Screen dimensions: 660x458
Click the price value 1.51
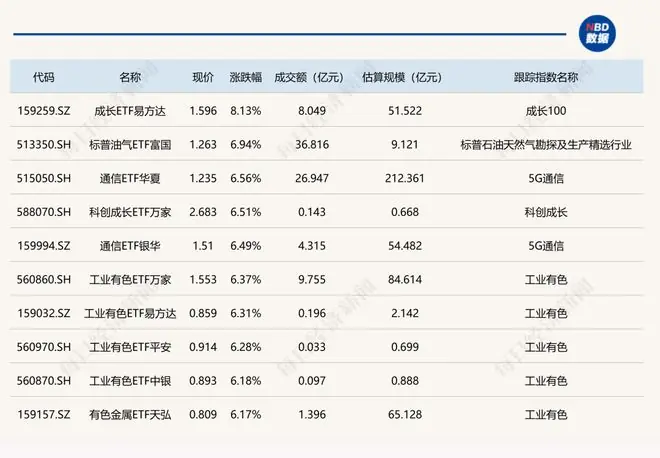tap(203, 245)
